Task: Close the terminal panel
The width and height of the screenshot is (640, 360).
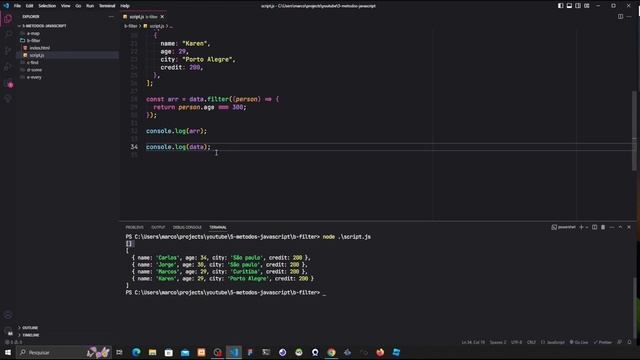Action: (629, 227)
